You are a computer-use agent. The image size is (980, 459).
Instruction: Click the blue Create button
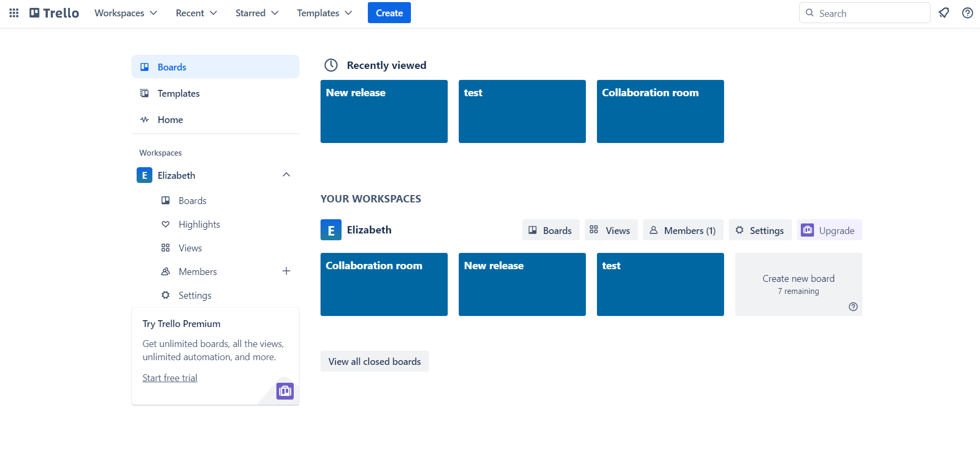(389, 13)
